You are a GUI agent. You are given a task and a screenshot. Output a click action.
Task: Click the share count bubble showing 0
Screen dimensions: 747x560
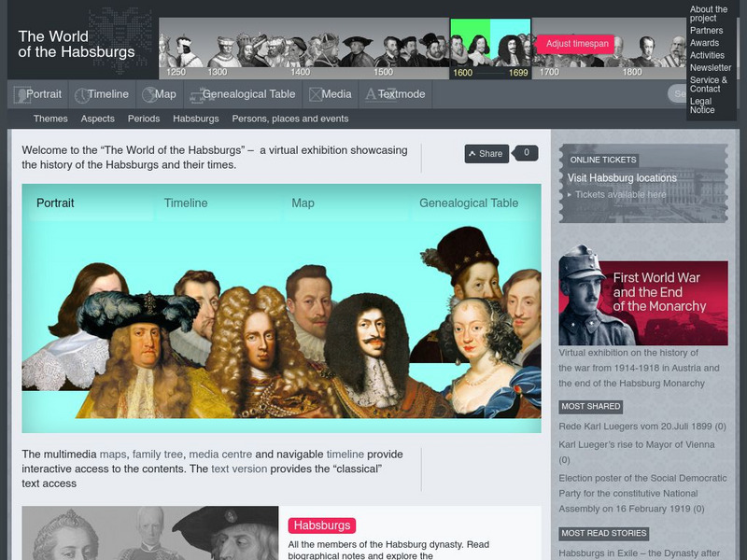point(526,153)
